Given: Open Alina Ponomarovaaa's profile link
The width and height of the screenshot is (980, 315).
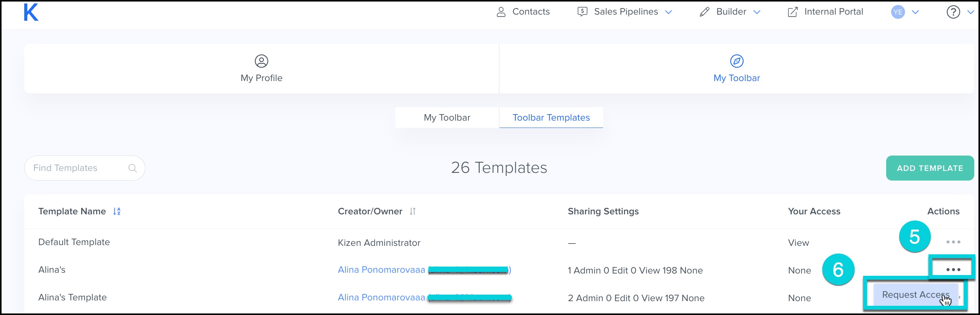Looking at the screenshot, I should 381,270.
